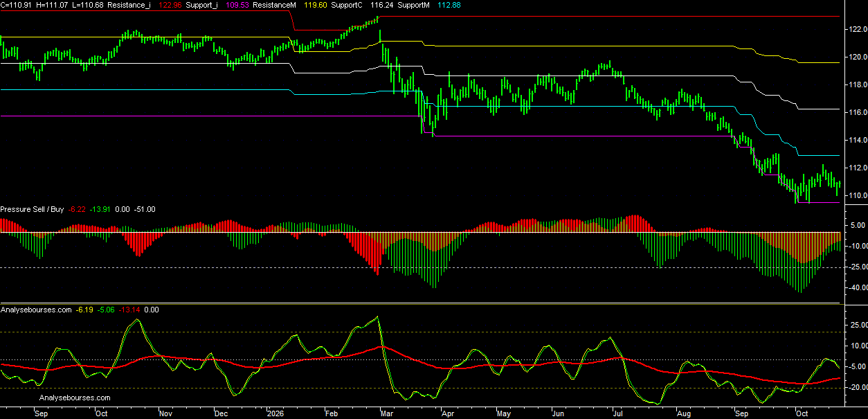Click the 120.0 price axis label
Viewport: 868px width, 419px height.
click(857, 57)
